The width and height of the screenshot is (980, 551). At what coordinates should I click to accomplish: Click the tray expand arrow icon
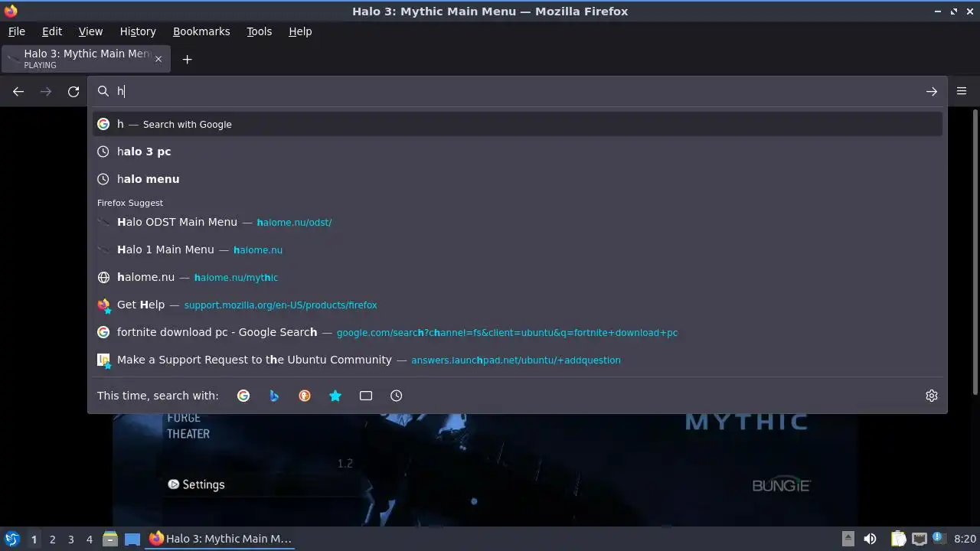(848, 538)
